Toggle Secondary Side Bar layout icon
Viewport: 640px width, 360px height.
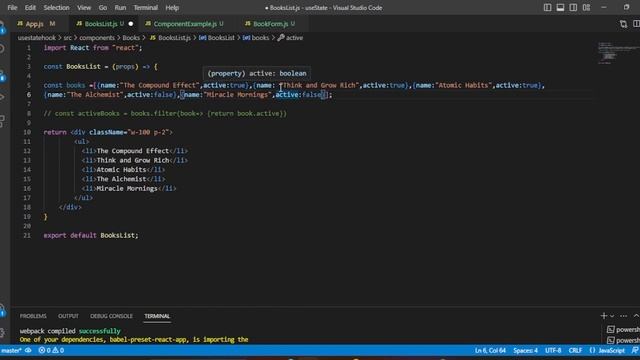point(573,7)
